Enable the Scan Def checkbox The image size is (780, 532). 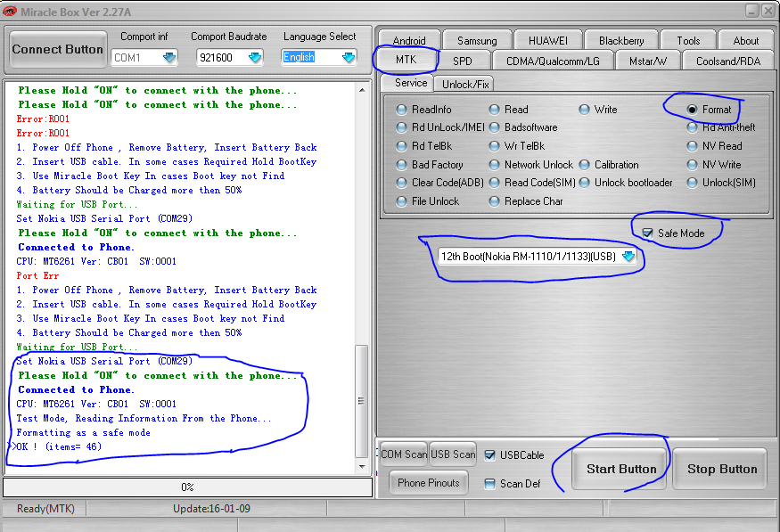click(x=490, y=484)
